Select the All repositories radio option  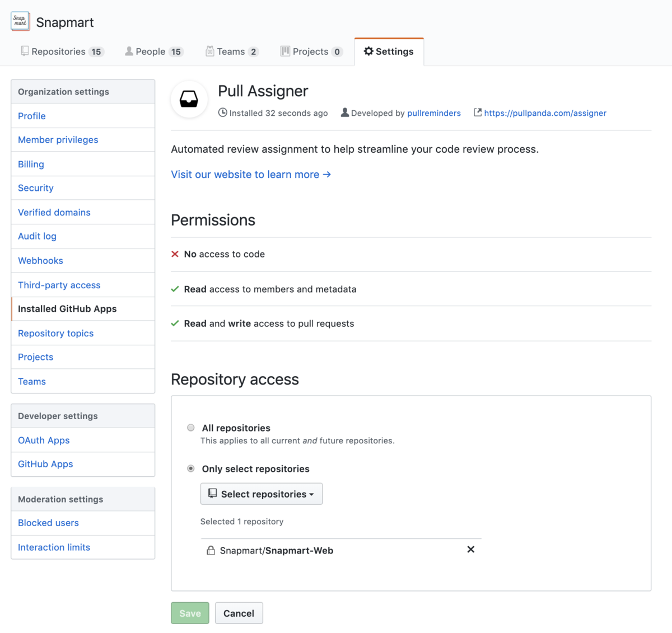click(191, 428)
